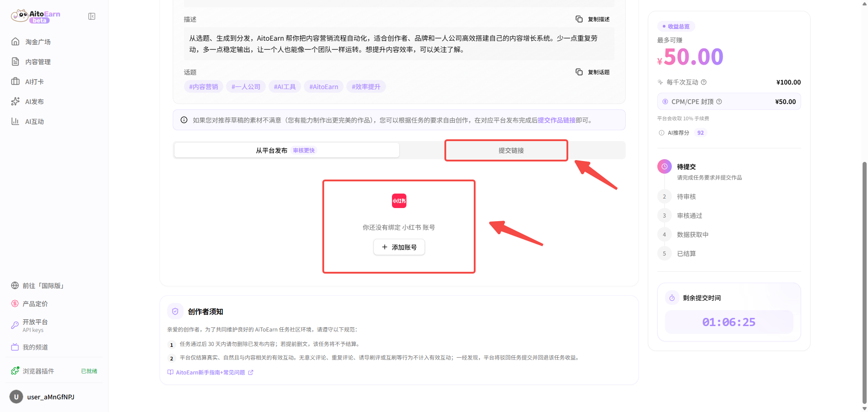Click the copy icon of 复制描述

579,19
